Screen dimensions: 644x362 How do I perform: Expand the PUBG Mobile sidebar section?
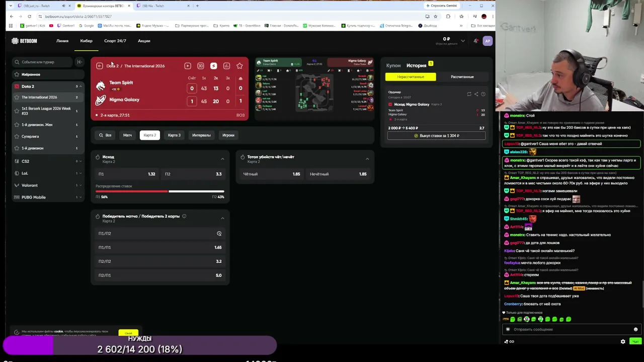pyautogui.click(x=80, y=197)
